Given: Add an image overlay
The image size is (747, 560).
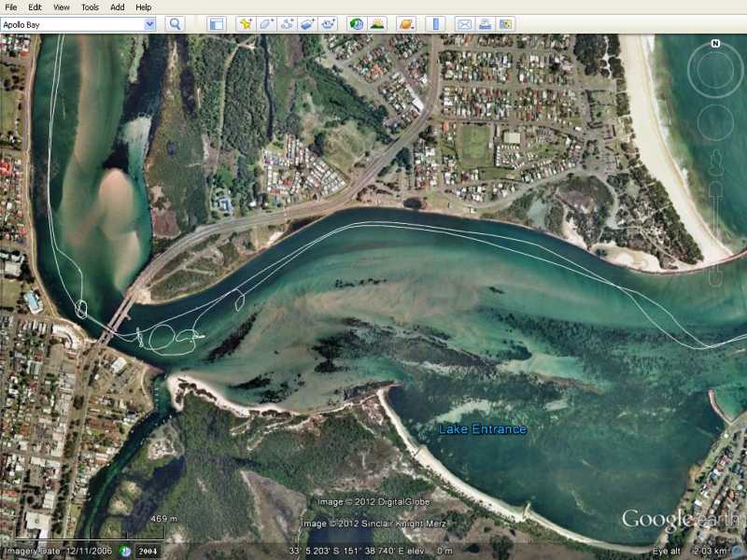Looking at the screenshot, I should point(307,24).
